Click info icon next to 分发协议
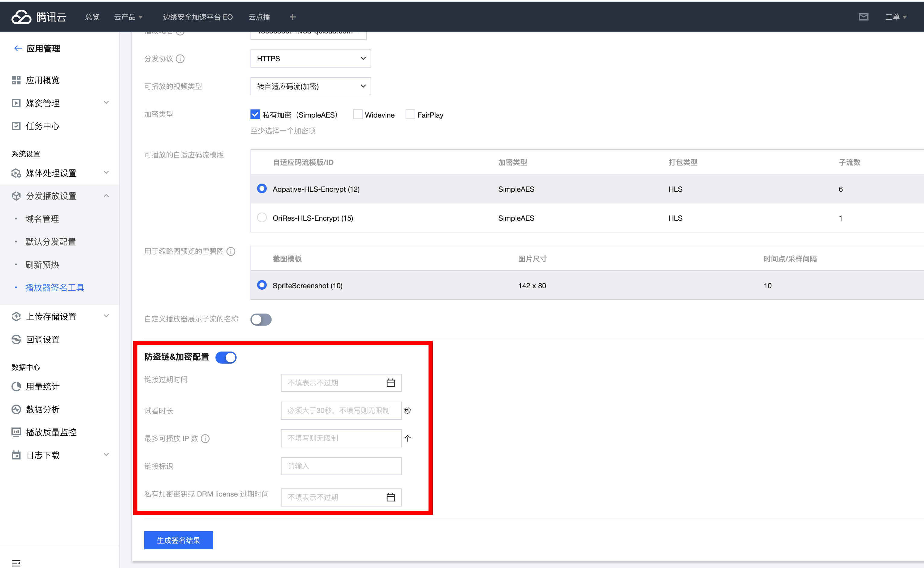Viewport: 924px width, 568px height. (x=180, y=59)
